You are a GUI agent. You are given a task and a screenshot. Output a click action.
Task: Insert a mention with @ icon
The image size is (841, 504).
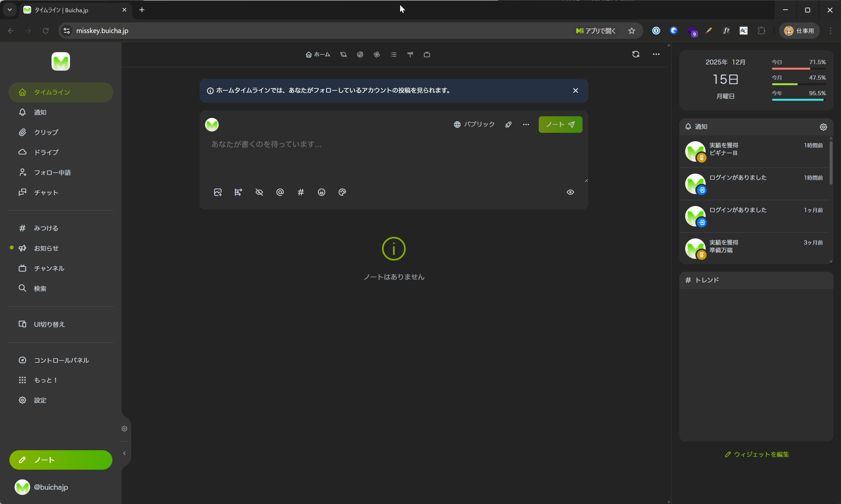(280, 192)
